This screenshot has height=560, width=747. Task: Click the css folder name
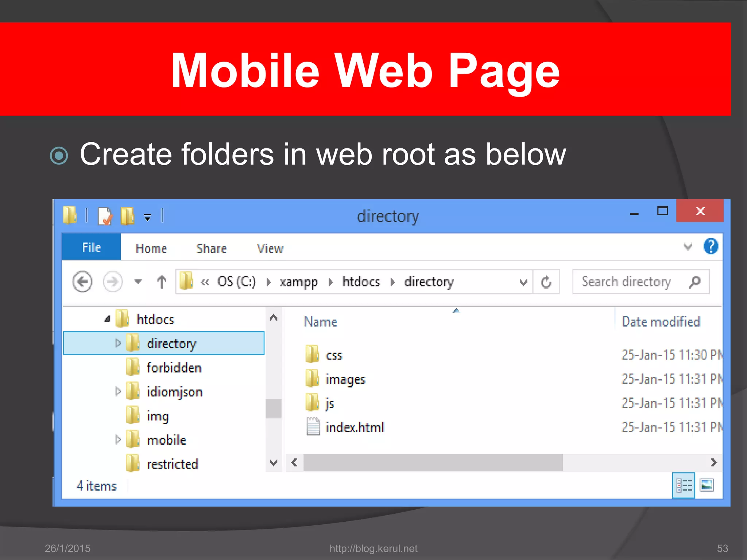pos(334,355)
